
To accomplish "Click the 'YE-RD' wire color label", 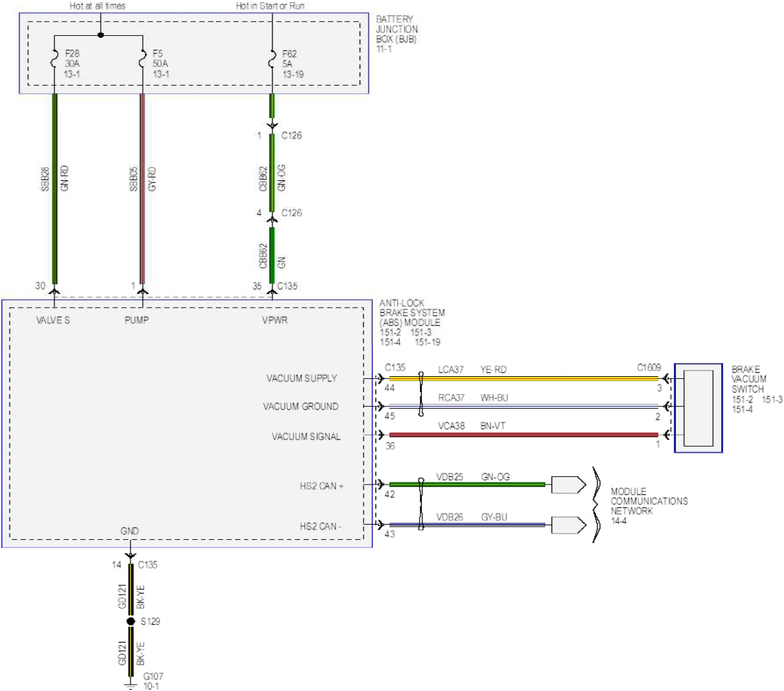I will 493,369.
